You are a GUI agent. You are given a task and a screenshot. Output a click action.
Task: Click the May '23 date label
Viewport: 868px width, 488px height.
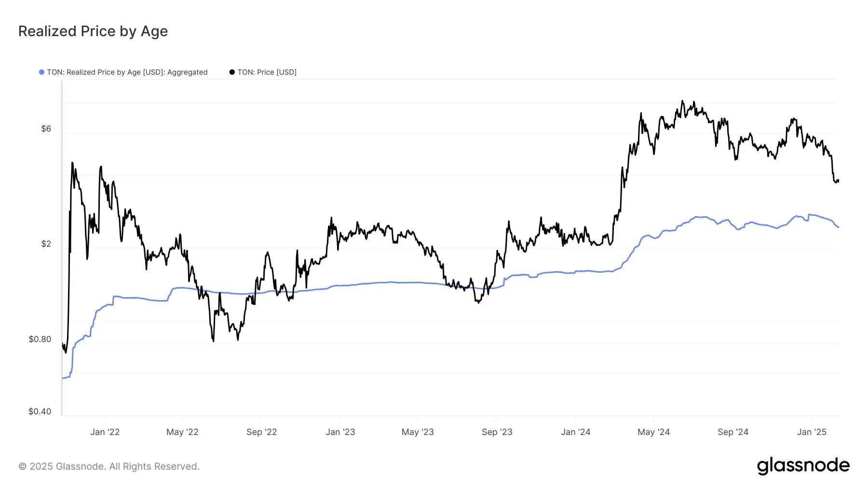point(418,432)
